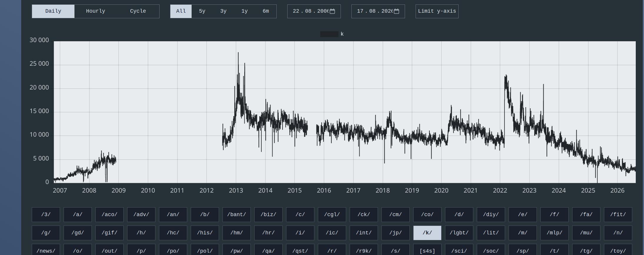The width and height of the screenshot is (644, 255).
Task: Select the Daily view option
Action: point(53,11)
